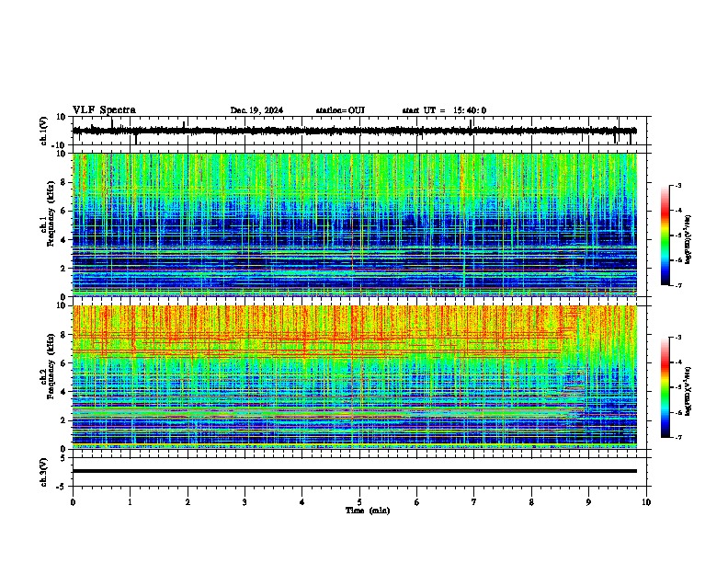Click time axis tick label '5'

click(x=359, y=502)
